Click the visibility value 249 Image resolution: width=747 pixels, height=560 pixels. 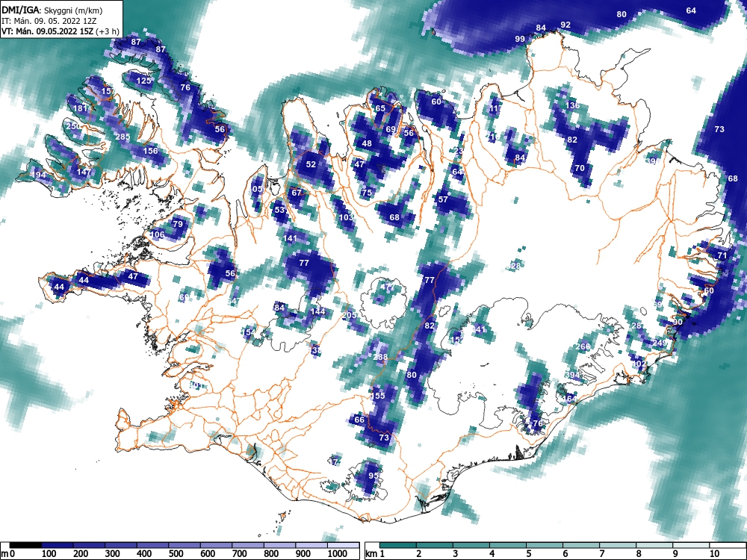[660, 343]
